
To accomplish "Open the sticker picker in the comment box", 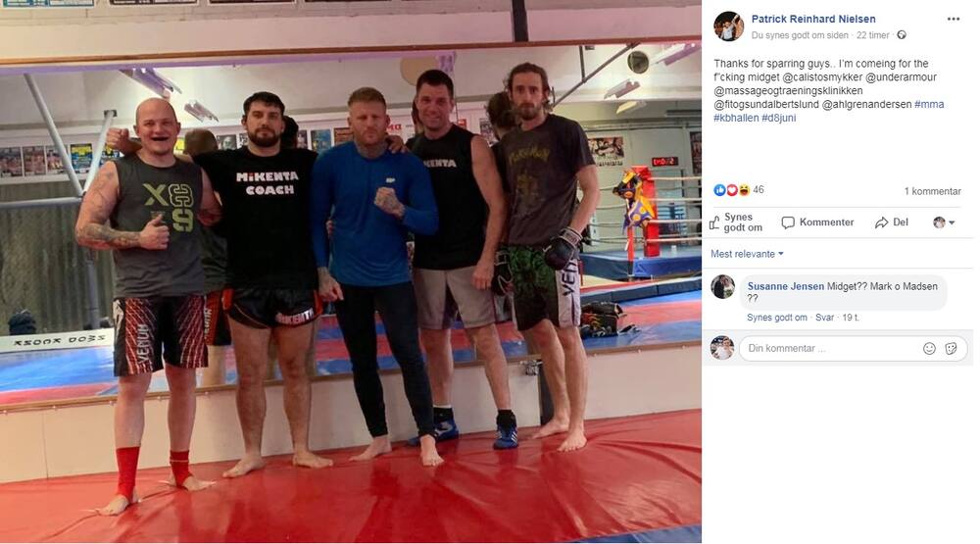I will [951, 348].
